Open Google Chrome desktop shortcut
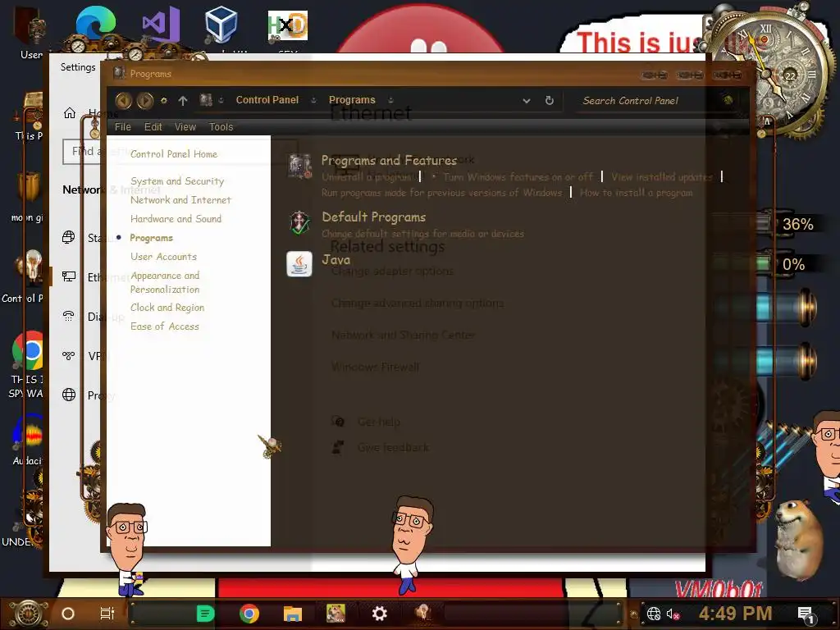The width and height of the screenshot is (840, 630). point(28,351)
